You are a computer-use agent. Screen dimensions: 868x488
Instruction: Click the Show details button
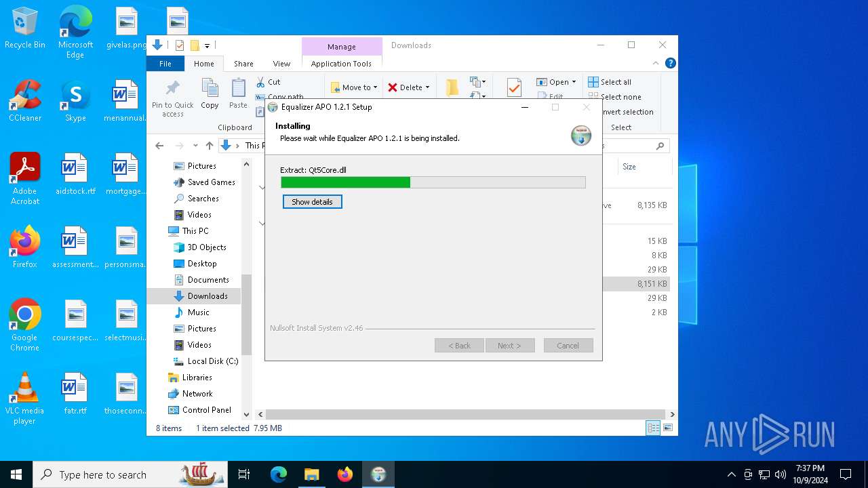[312, 202]
